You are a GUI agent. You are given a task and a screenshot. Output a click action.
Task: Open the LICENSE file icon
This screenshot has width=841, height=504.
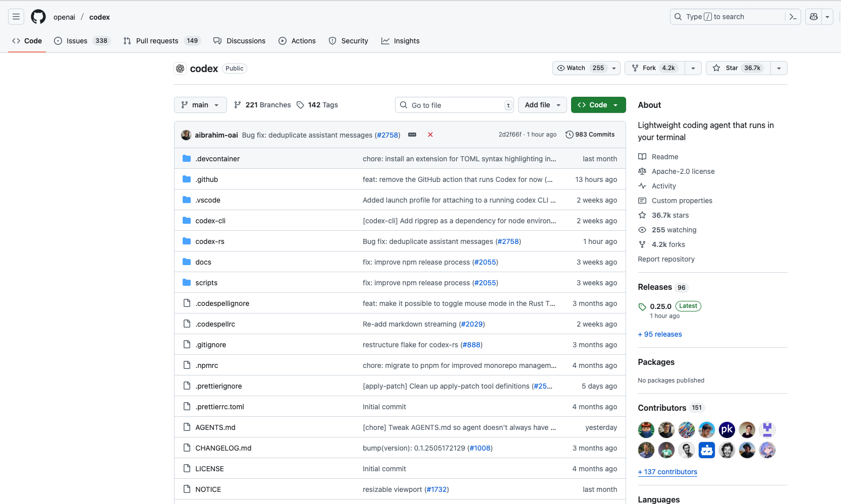click(187, 469)
